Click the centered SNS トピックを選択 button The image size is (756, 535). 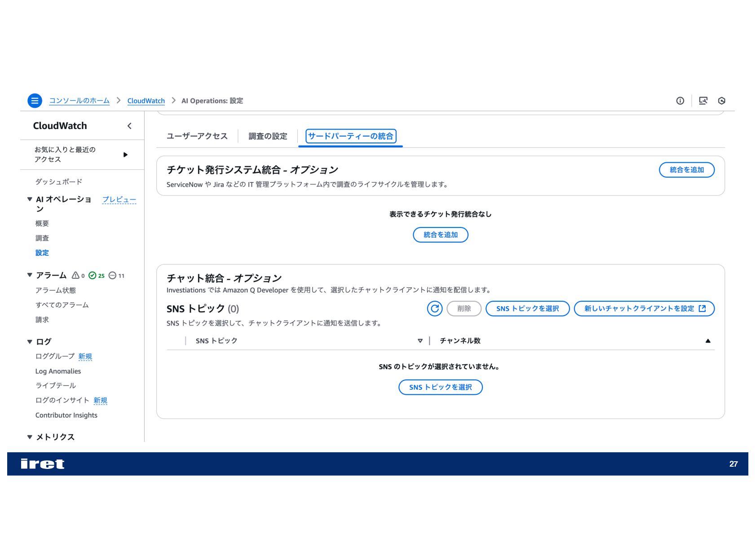pos(440,387)
